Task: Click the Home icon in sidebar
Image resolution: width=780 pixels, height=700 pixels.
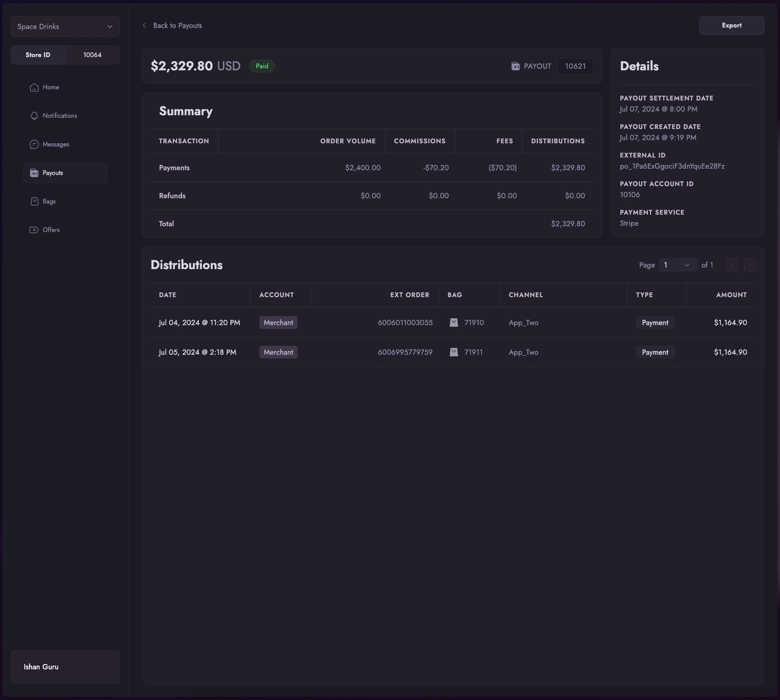Action: (34, 87)
